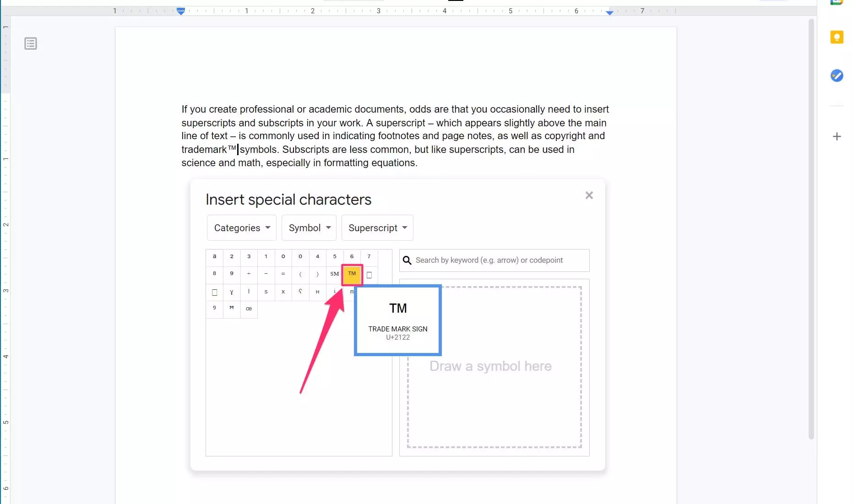Image resolution: width=853 pixels, height=504 pixels.
Task: Insert the TM trade mark sign character
Action: (352, 274)
